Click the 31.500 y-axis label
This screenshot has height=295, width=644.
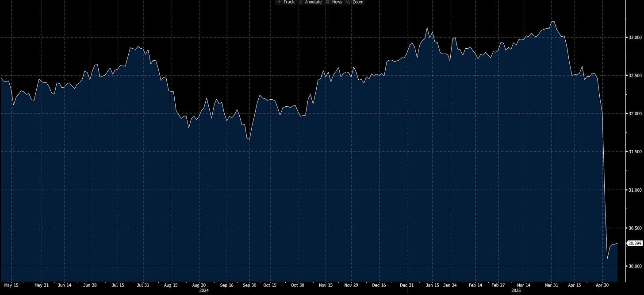coord(634,152)
